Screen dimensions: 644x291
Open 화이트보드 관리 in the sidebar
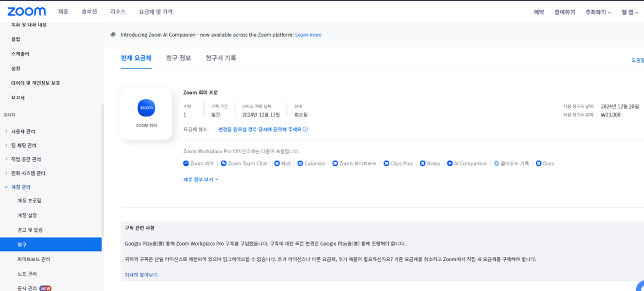click(34, 260)
